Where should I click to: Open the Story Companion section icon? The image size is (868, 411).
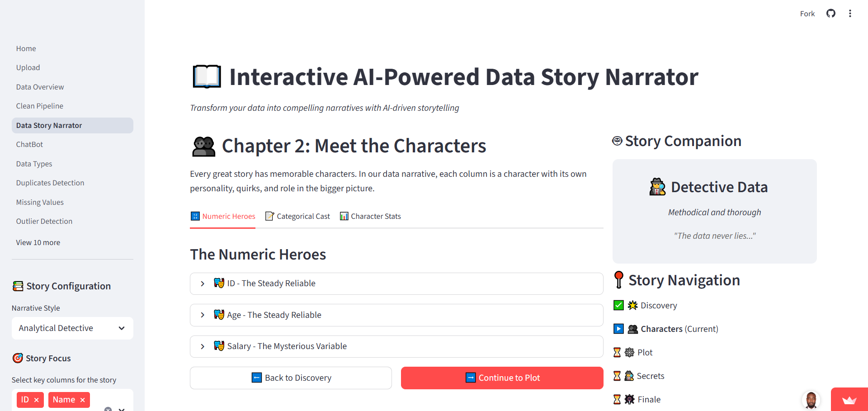(617, 141)
